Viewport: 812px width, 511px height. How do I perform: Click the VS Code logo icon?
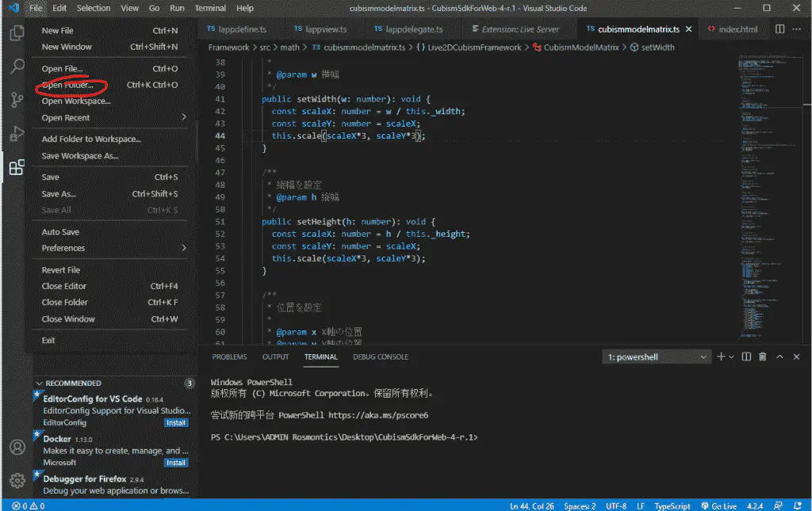point(14,8)
